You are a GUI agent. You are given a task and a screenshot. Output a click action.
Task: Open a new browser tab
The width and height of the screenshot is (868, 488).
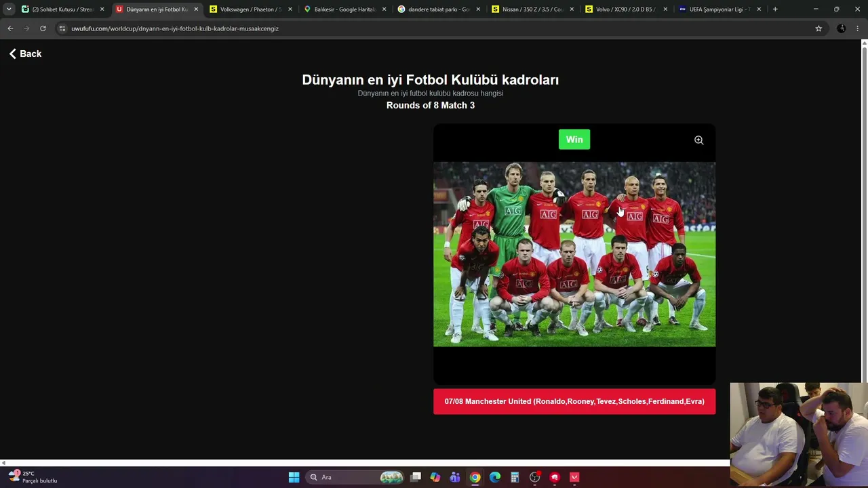775,9
